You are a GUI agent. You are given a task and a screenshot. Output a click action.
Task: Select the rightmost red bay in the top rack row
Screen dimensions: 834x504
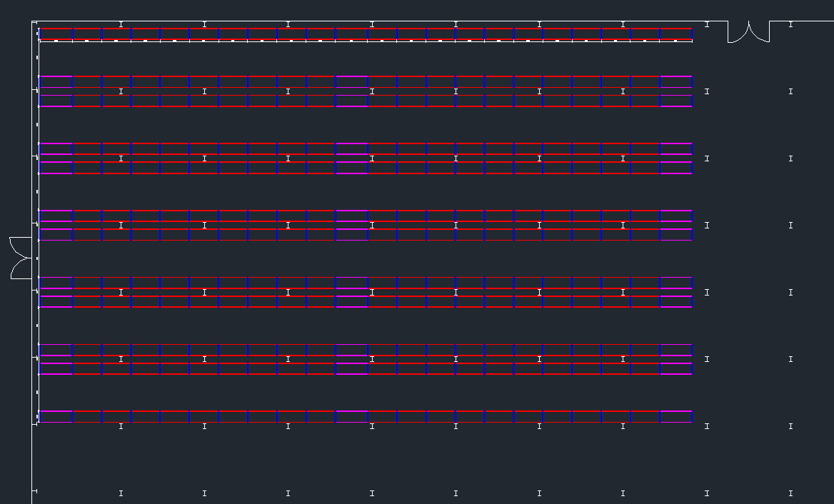(x=676, y=34)
